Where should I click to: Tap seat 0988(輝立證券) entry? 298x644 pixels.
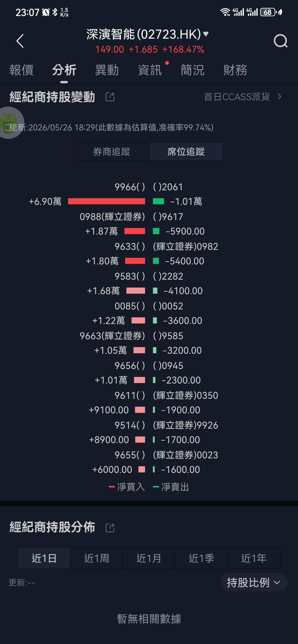112,216
